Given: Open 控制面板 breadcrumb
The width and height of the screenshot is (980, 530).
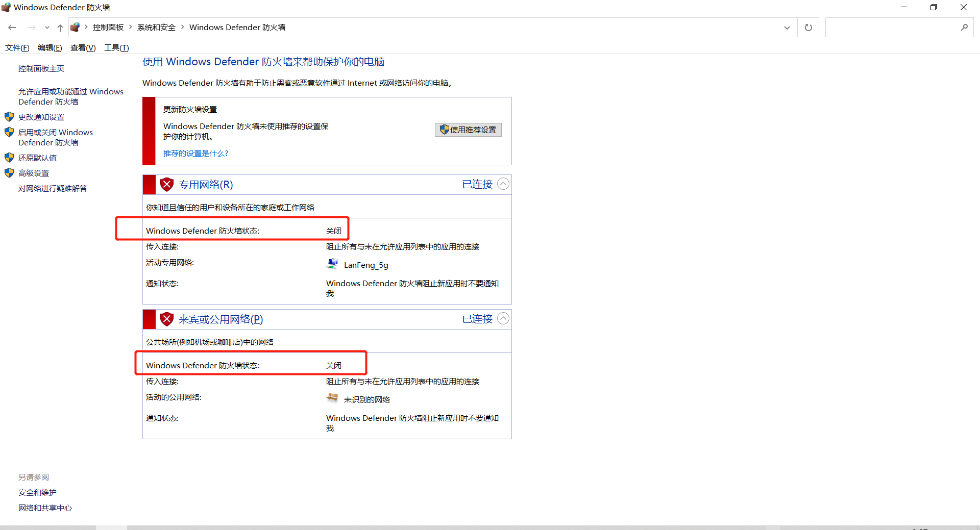Looking at the screenshot, I should (x=108, y=28).
